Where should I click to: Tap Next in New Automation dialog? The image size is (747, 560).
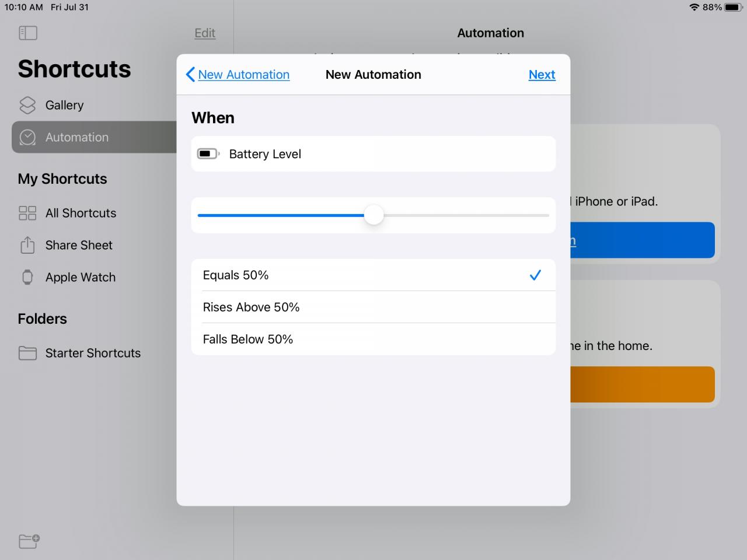542,75
